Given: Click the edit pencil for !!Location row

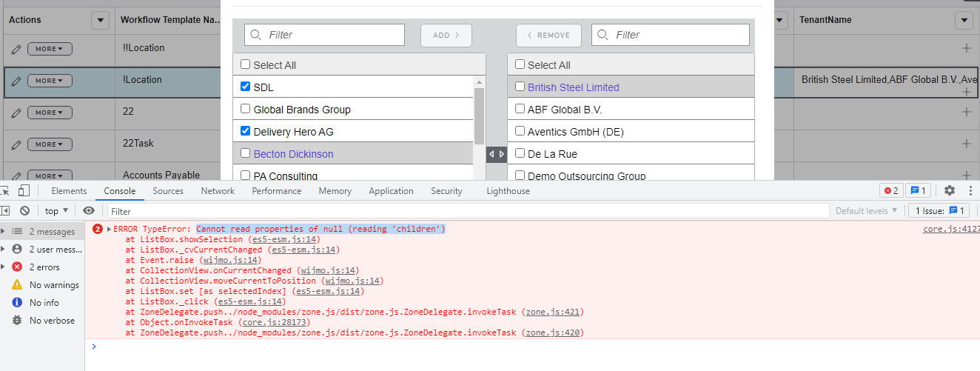Looking at the screenshot, I should coord(16,49).
